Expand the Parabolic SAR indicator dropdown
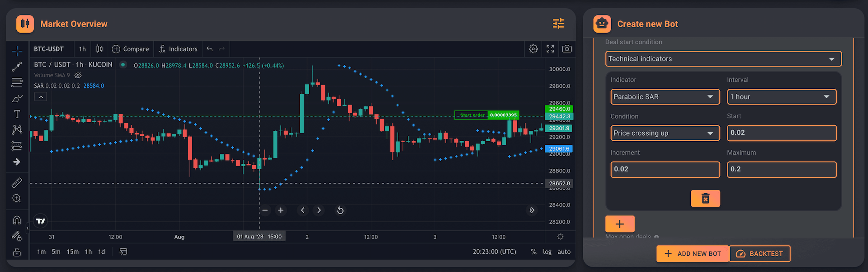This screenshot has height=272, width=868. point(665,97)
